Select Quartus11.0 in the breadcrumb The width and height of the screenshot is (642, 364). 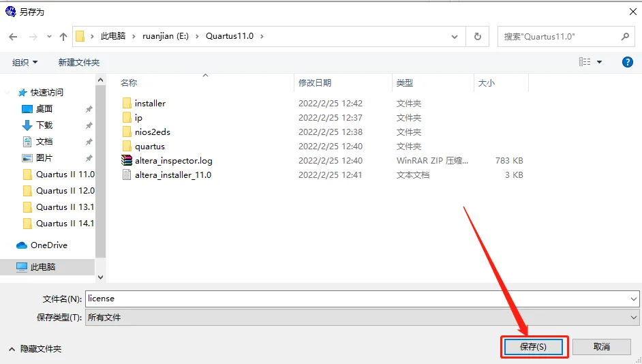click(x=230, y=36)
